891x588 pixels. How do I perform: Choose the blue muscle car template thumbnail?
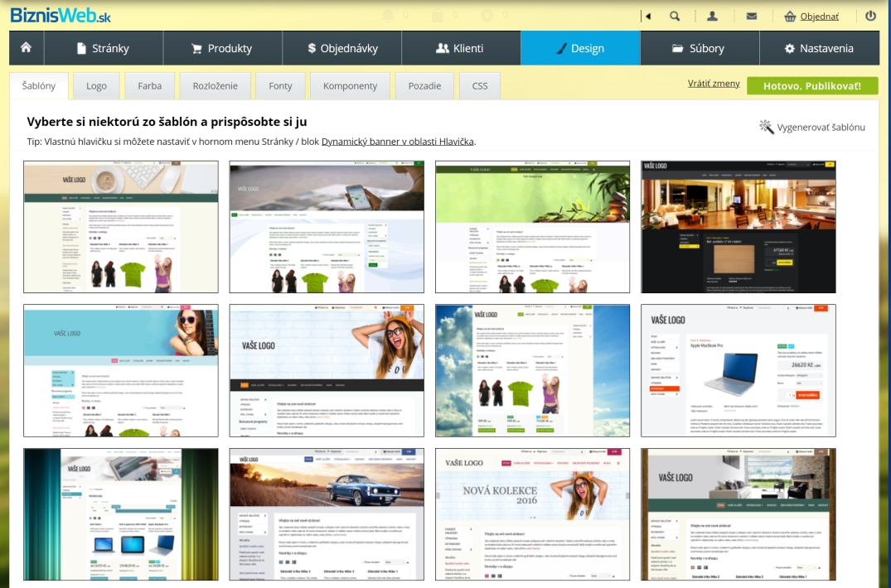pos(326,514)
